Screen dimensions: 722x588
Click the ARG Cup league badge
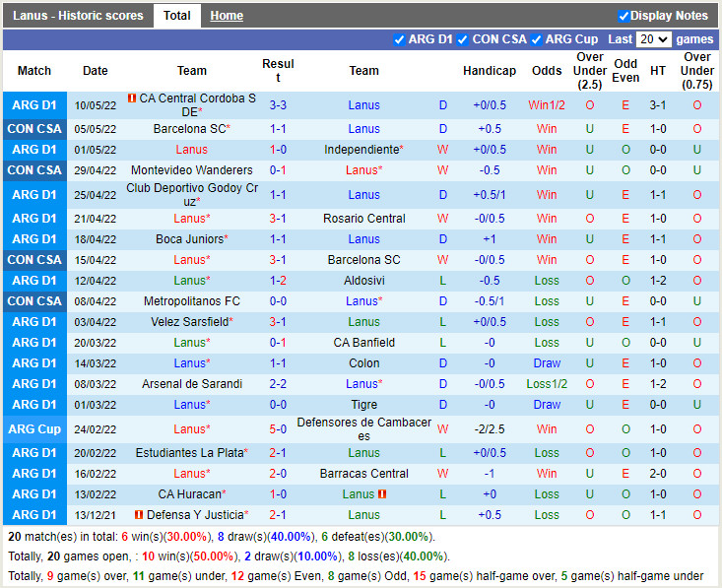34,429
